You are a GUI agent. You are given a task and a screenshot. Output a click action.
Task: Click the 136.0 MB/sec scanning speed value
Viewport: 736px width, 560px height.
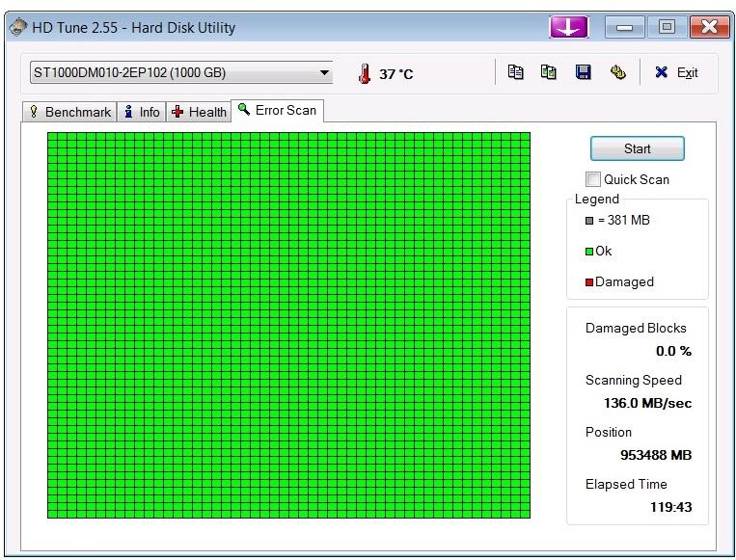pyautogui.click(x=648, y=403)
